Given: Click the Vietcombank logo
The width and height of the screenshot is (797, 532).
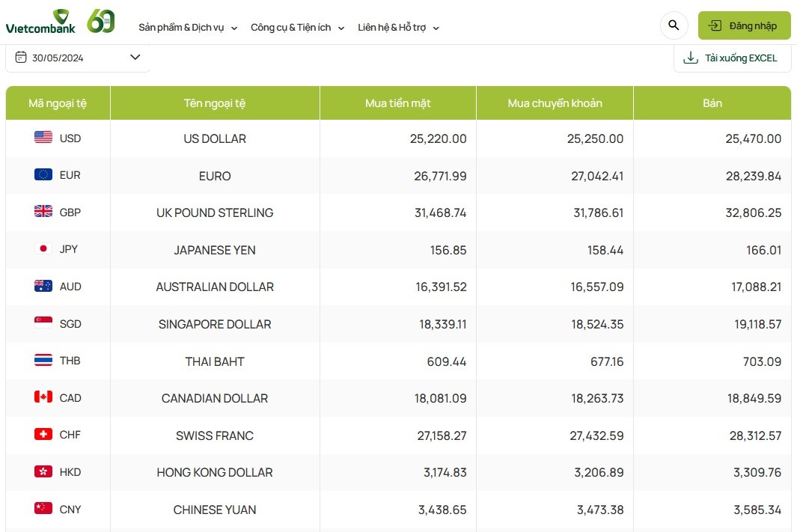Looking at the screenshot, I should 40,22.
